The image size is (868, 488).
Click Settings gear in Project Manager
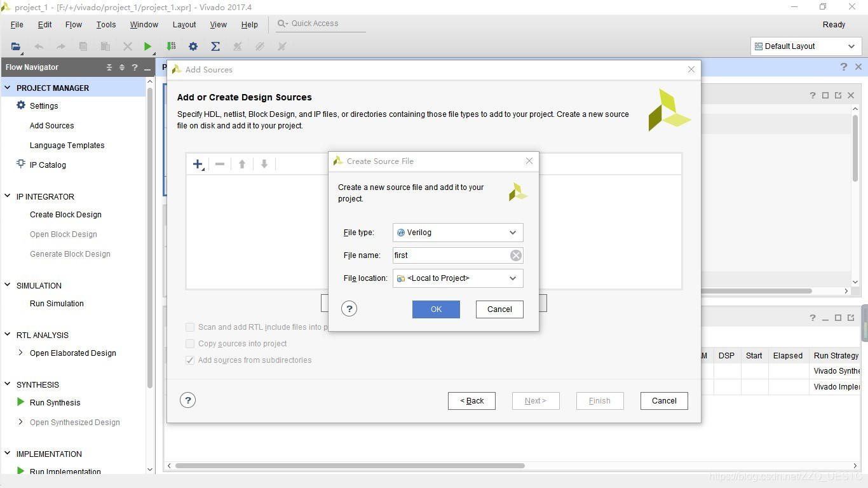click(21, 105)
